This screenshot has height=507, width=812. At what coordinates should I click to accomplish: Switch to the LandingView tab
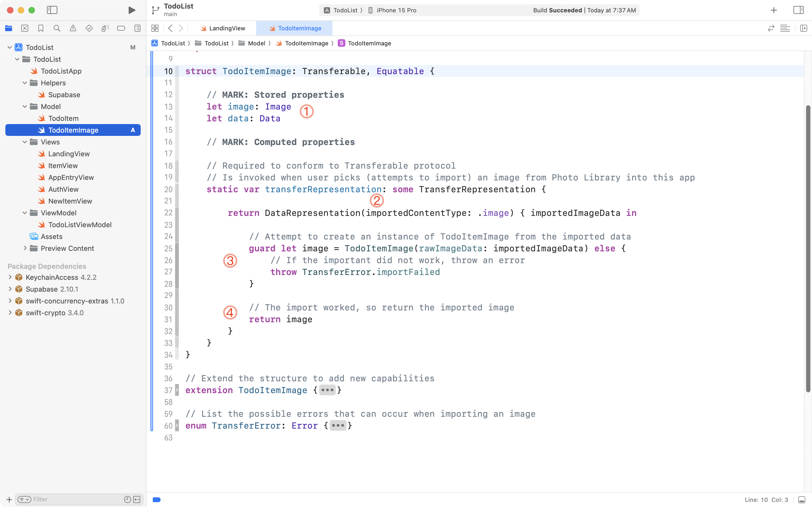227,28
